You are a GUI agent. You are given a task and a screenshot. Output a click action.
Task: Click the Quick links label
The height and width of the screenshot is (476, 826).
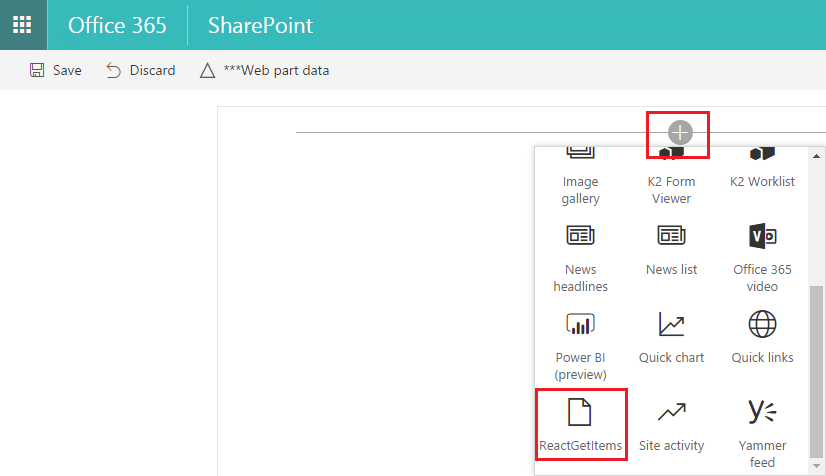762,358
